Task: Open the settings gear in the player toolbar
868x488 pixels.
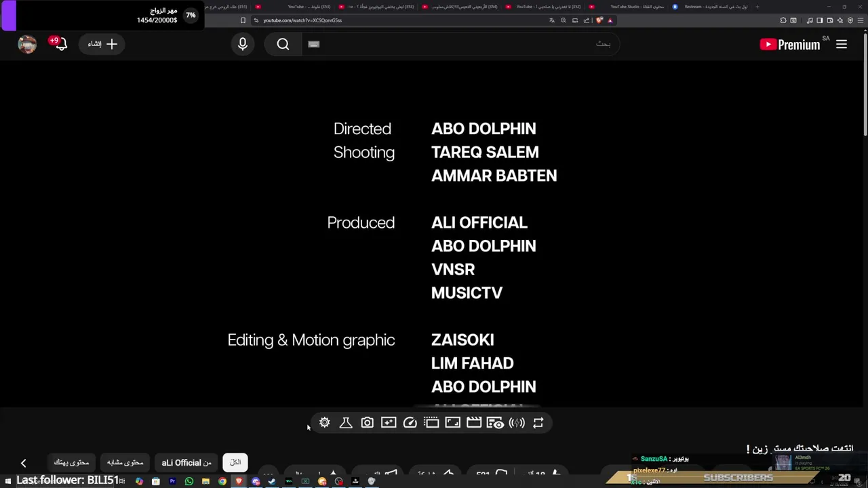Action: coord(324,422)
